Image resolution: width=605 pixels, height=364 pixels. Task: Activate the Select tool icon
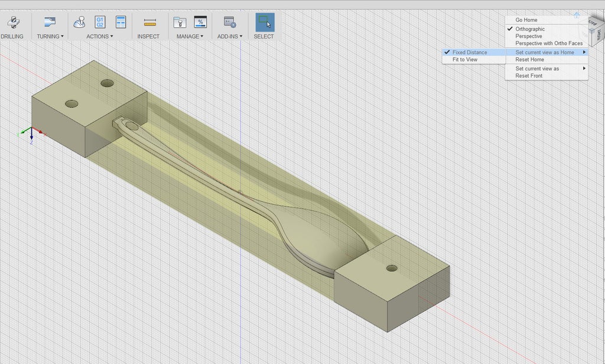(x=264, y=22)
